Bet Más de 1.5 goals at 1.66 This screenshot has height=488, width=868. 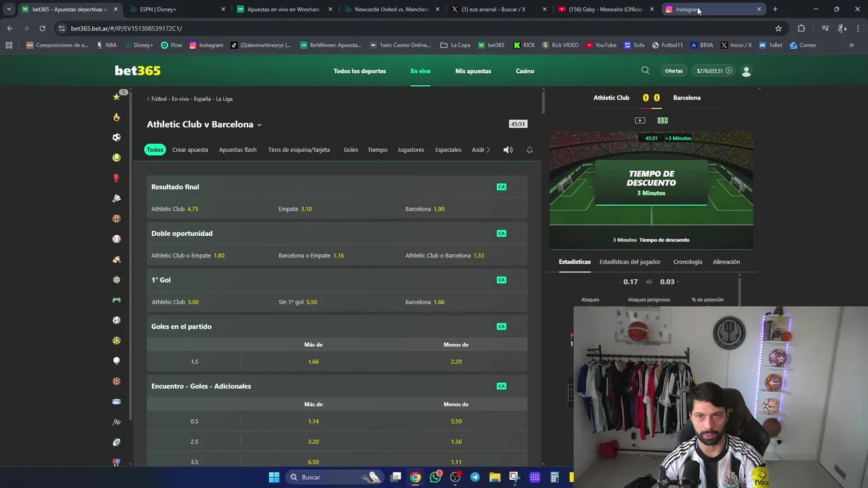pos(313,362)
